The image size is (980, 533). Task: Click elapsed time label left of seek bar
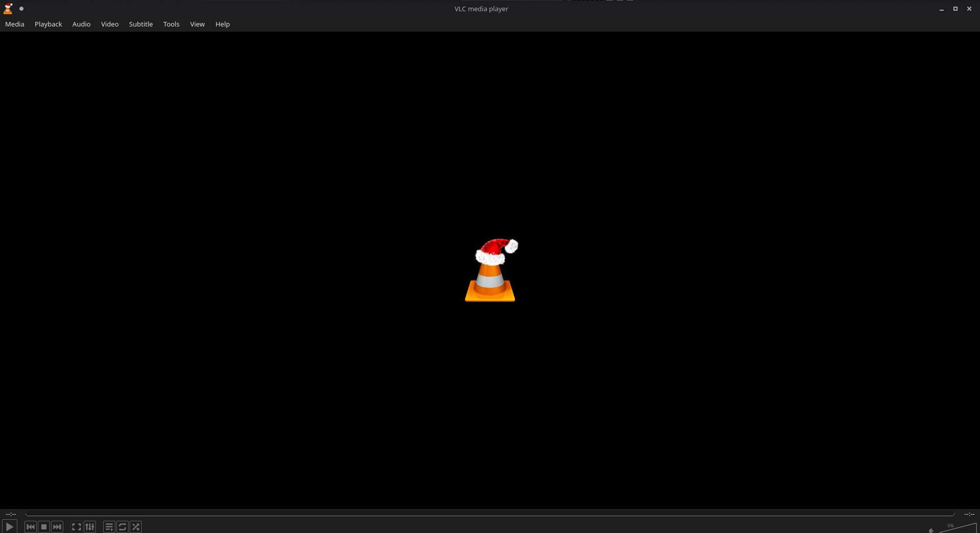[11, 514]
